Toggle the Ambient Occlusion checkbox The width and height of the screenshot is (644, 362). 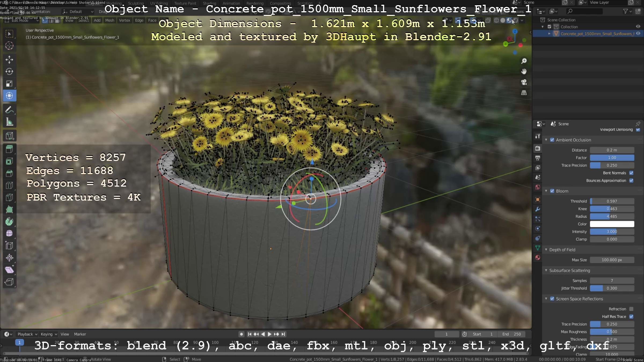[x=552, y=140]
